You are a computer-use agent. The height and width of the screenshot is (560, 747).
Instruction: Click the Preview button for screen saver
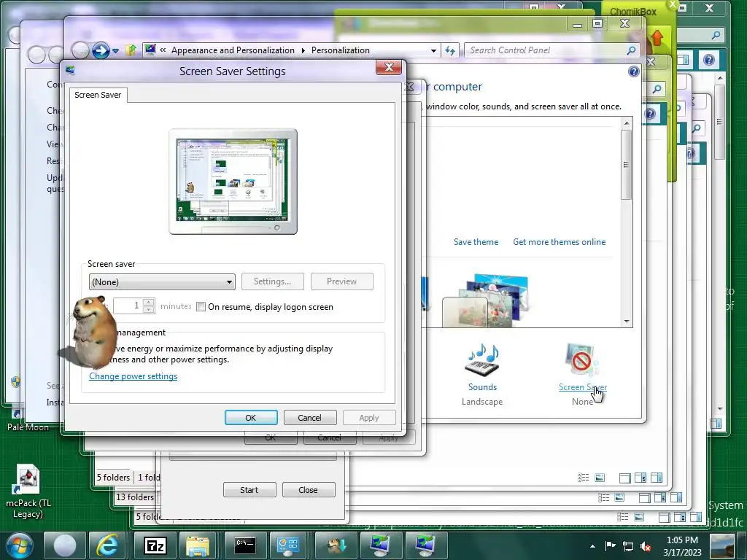coord(341,281)
